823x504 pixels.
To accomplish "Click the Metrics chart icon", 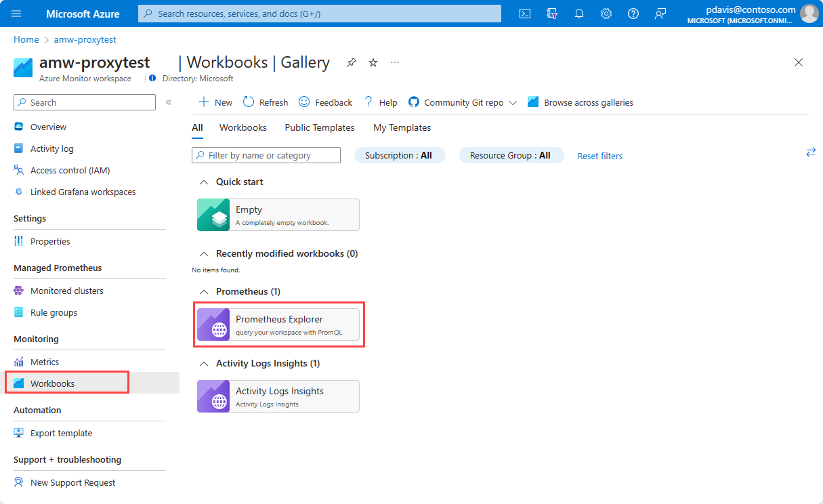I will click(x=19, y=362).
